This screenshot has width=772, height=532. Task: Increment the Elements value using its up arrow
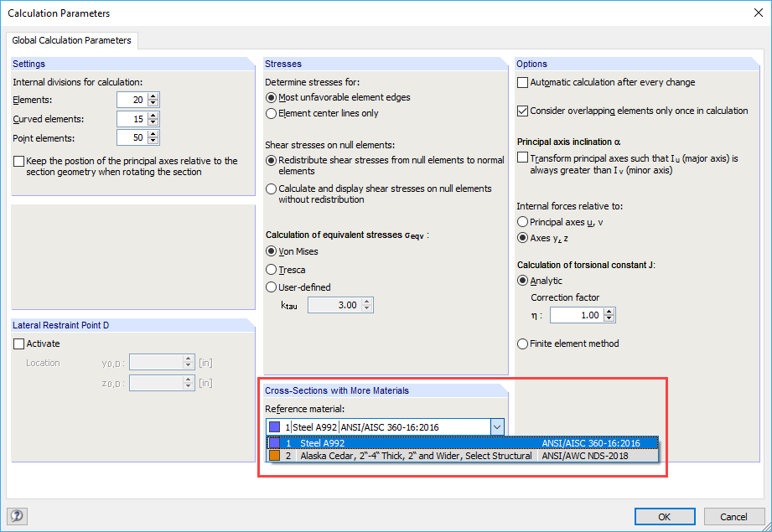pyautogui.click(x=153, y=96)
